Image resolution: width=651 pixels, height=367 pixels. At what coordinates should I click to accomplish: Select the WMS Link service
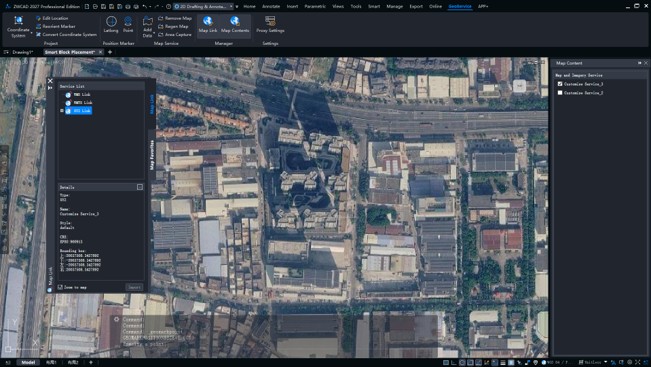[78, 95]
